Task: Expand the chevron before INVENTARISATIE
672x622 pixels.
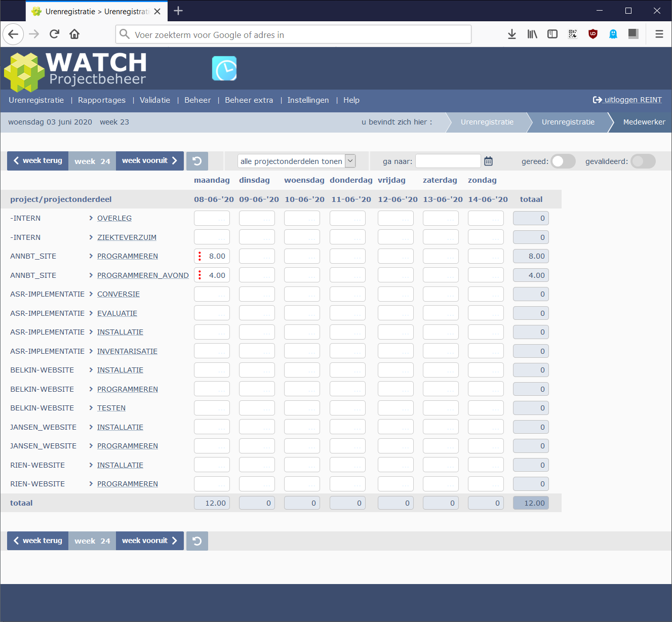Action: coord(91,351)
